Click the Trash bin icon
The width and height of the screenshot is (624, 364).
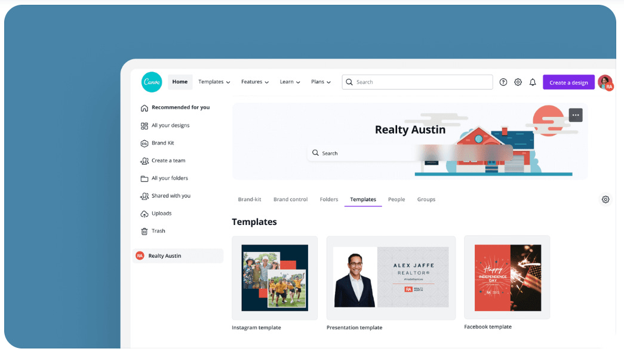[x=144, y=231]
